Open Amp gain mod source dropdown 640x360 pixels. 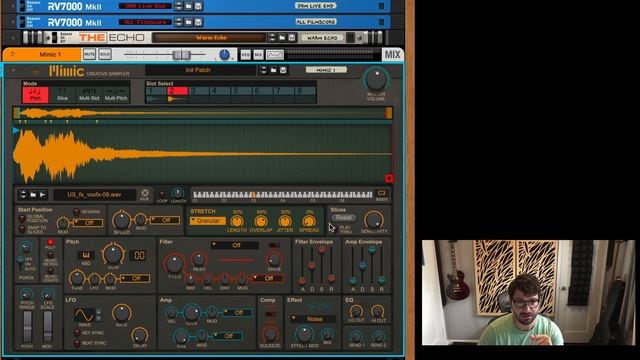coord(238,312)
